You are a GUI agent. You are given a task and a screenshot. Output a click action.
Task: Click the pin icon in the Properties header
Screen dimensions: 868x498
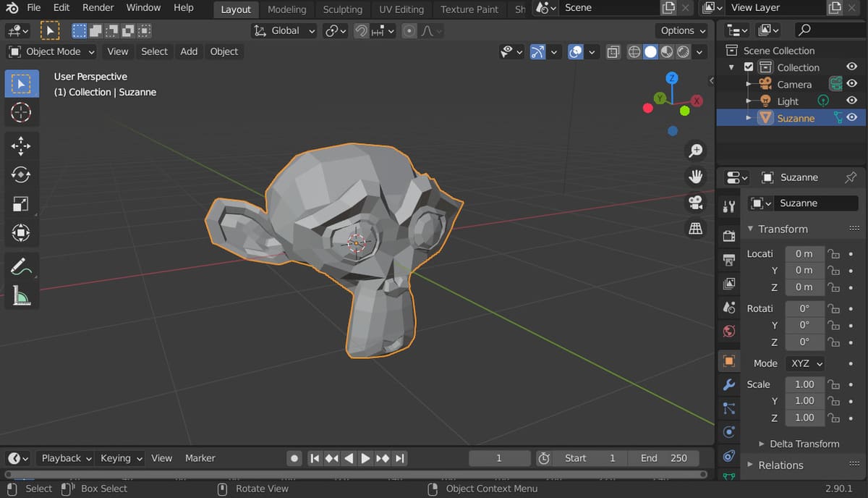click(x=851, y=177)
